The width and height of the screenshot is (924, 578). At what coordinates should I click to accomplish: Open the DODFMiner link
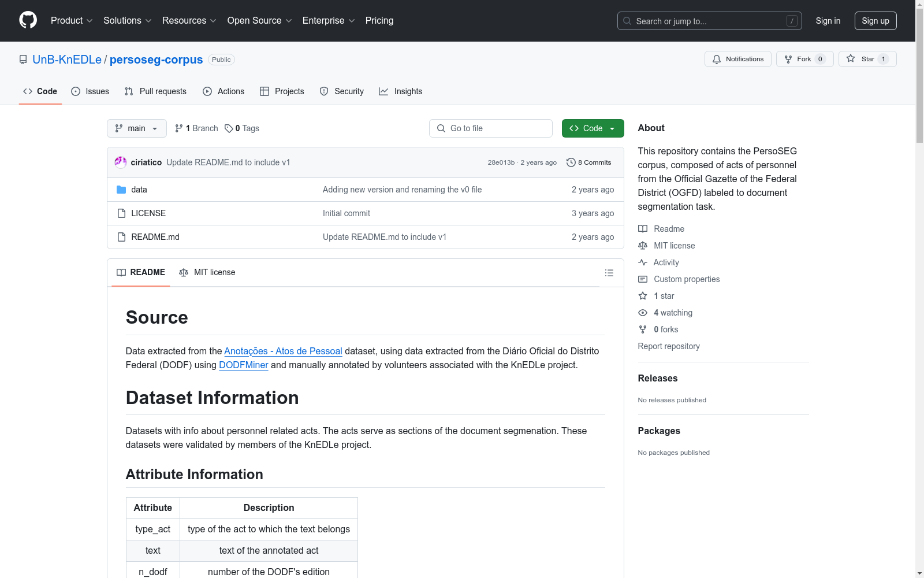click(244, 365)
